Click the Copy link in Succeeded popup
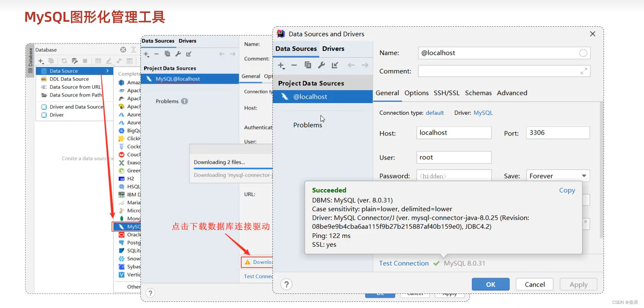Screen dimensions: 644x308 567,190
